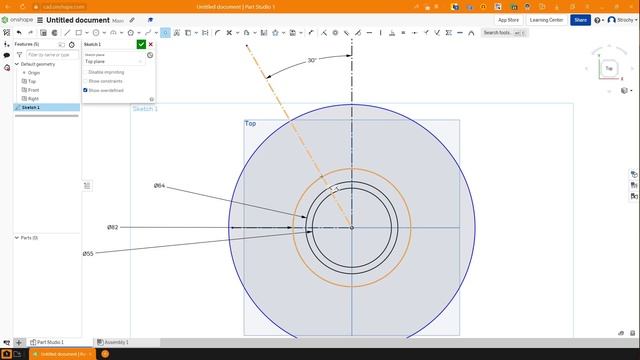Open the comments panel icon

[x=7, y=55]
